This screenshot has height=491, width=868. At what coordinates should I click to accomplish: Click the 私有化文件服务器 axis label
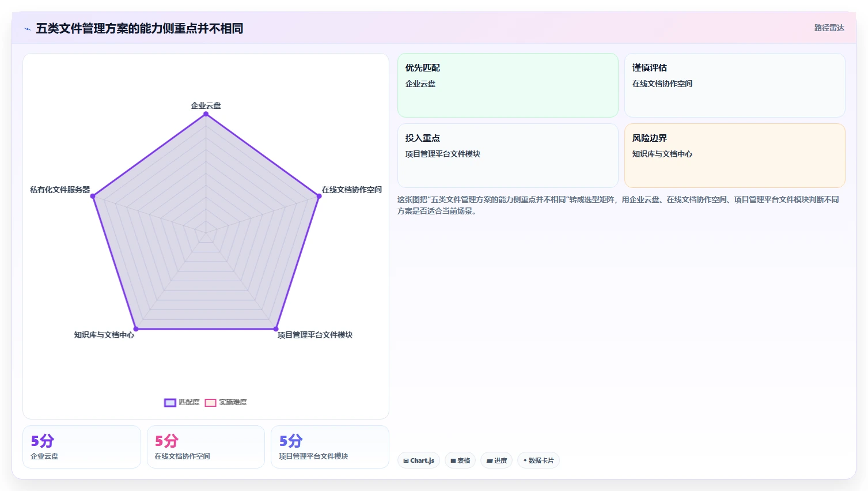[x=60, y=190]
